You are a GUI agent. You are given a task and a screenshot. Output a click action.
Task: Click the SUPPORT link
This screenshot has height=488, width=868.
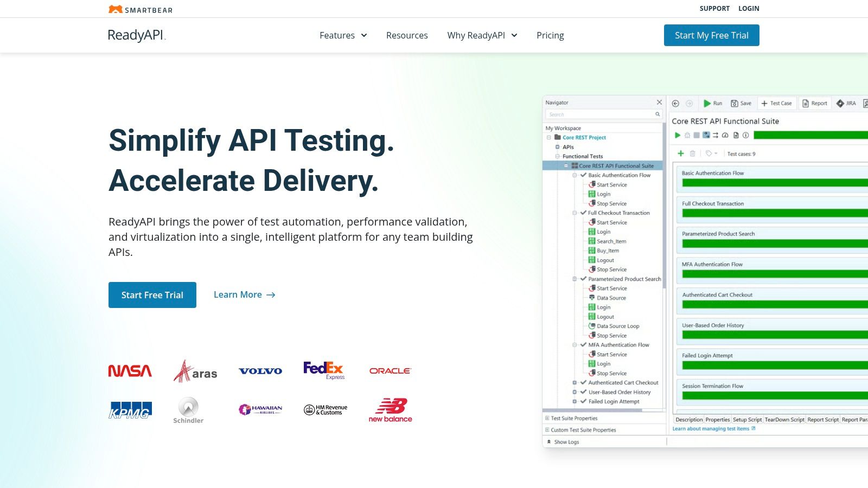(x=714, y=9)
